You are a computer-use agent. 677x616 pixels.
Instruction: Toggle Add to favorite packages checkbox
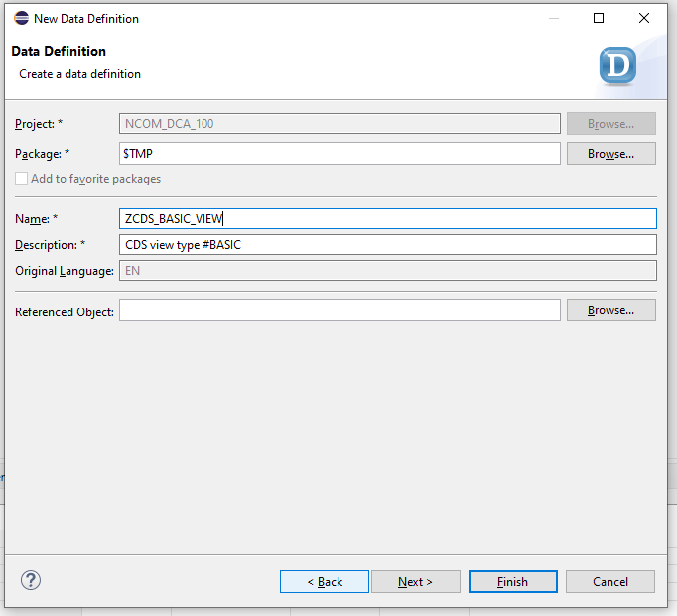tap(22, 179)
